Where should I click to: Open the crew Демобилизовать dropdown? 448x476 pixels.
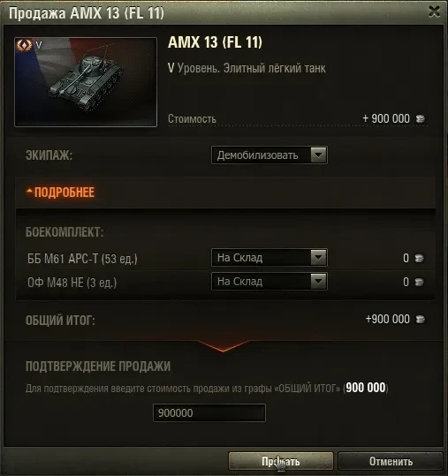coord(270,155)
